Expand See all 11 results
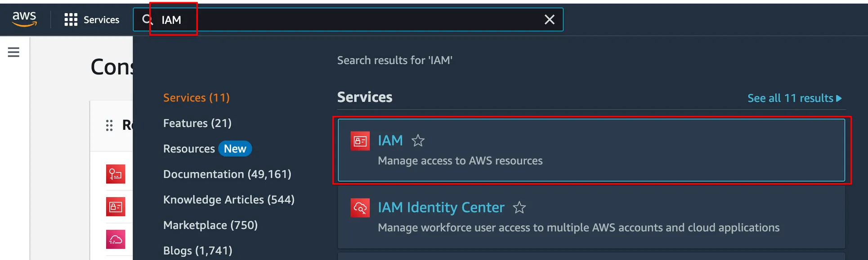Image resolution: width=868 pixels, height=260 pixels. [x=794, y=98]
